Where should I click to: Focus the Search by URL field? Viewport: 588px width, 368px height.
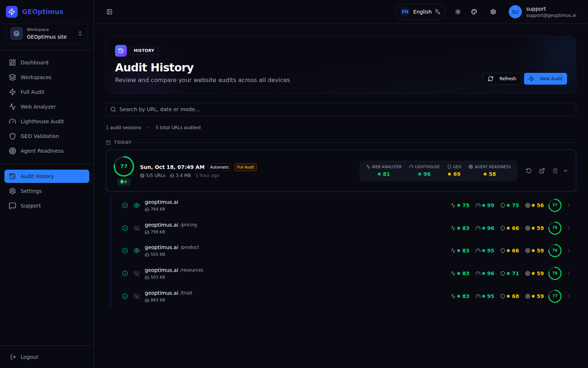[x=341, y=109]
